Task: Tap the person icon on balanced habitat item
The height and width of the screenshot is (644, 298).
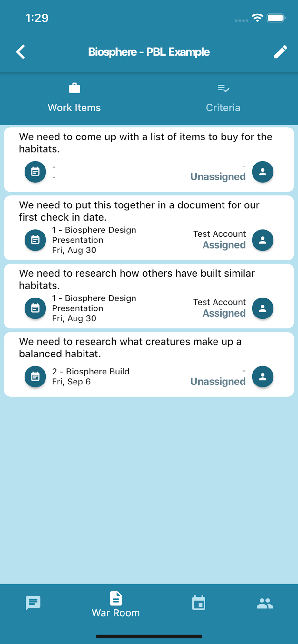Action: (x=263, y=377)
